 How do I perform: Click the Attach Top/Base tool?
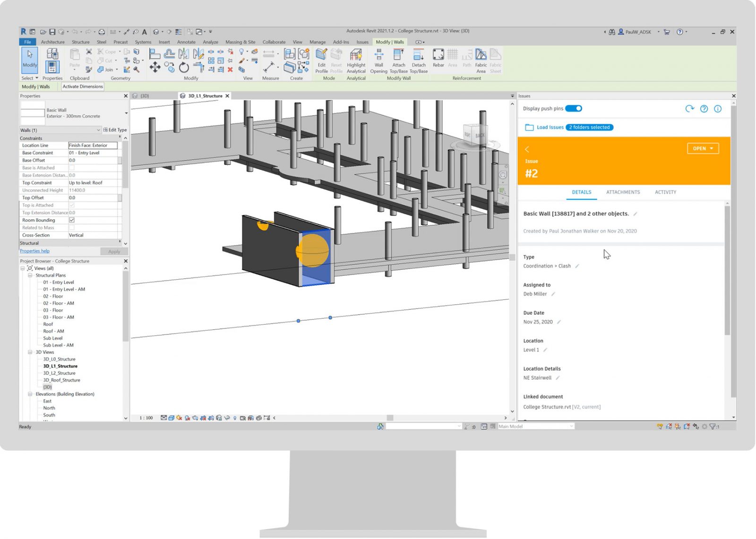pyautogui.click(x=398, y=60)
